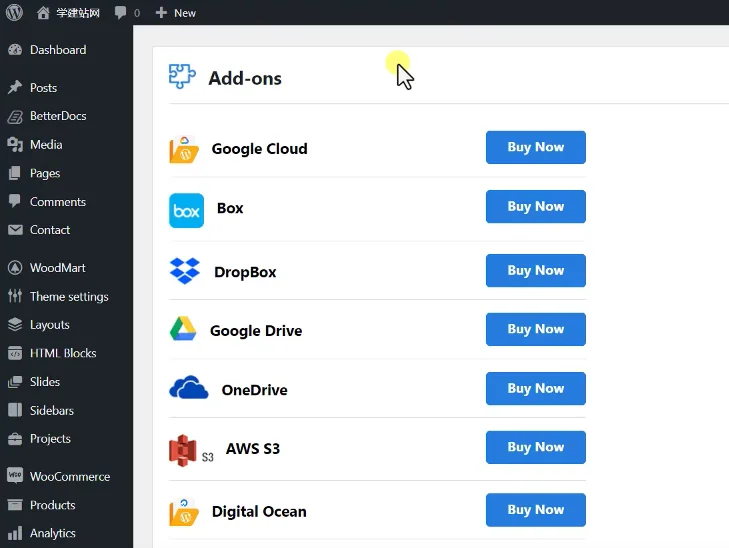The image size is (729, 548).
Task: Click the Layouts stack icon
Action: (15, 324)
